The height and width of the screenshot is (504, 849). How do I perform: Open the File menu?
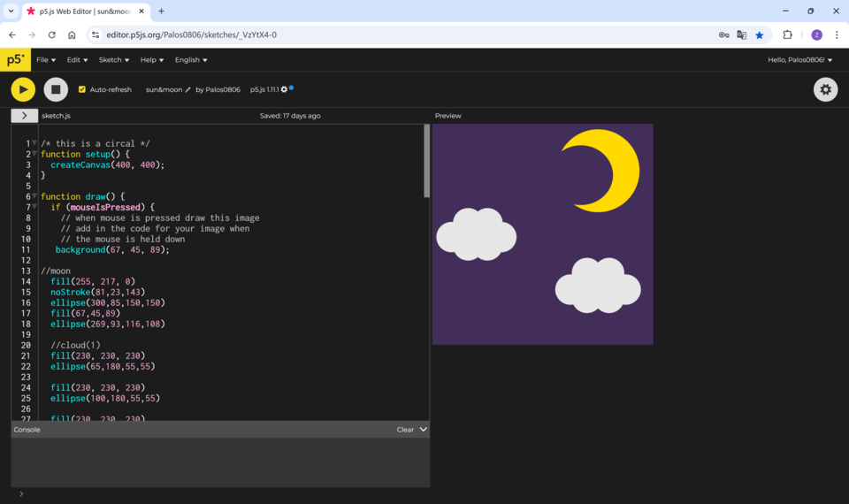tap(46, 60)
